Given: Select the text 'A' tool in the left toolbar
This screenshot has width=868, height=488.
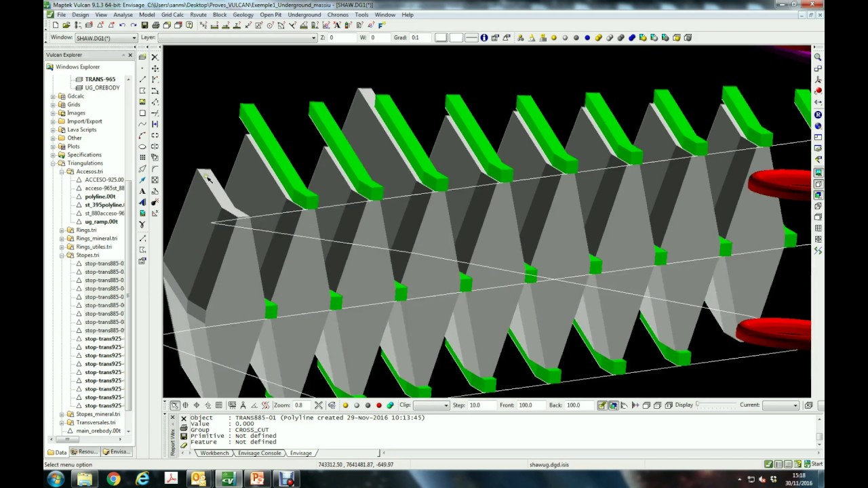Looking at the screenshot, I should [x=142, y=191].
